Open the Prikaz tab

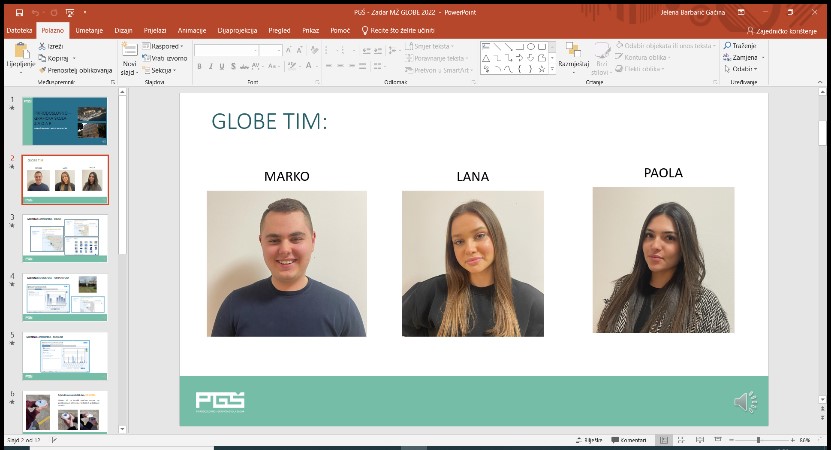pyautogui.click(x=311, y=31)
